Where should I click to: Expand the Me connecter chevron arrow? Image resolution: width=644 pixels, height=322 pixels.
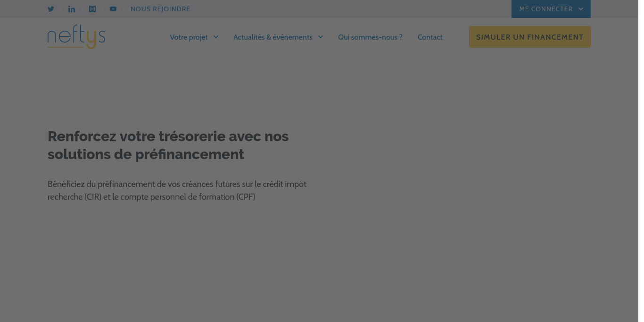pyautogui.click(x=581, y=9)
